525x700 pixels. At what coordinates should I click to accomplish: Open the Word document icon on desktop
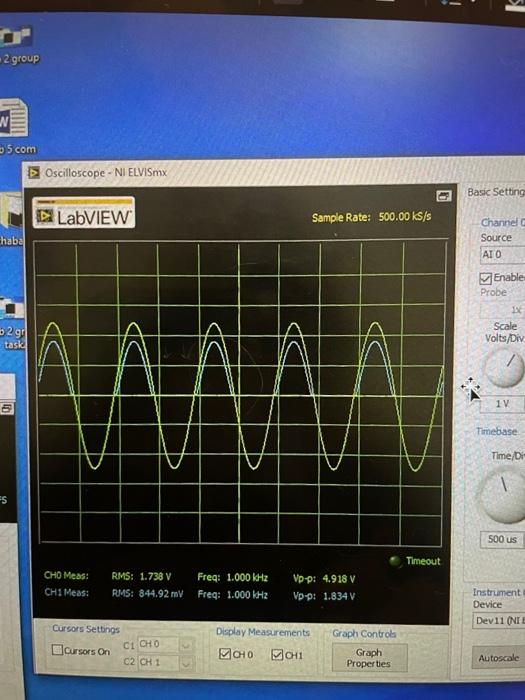[x=13, y=118]
